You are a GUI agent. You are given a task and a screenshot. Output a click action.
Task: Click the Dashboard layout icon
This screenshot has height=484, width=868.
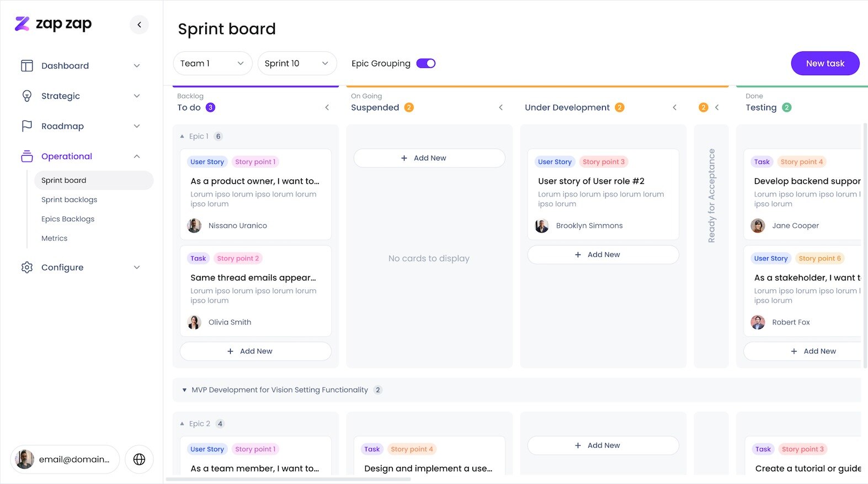[x=27, y=66]
